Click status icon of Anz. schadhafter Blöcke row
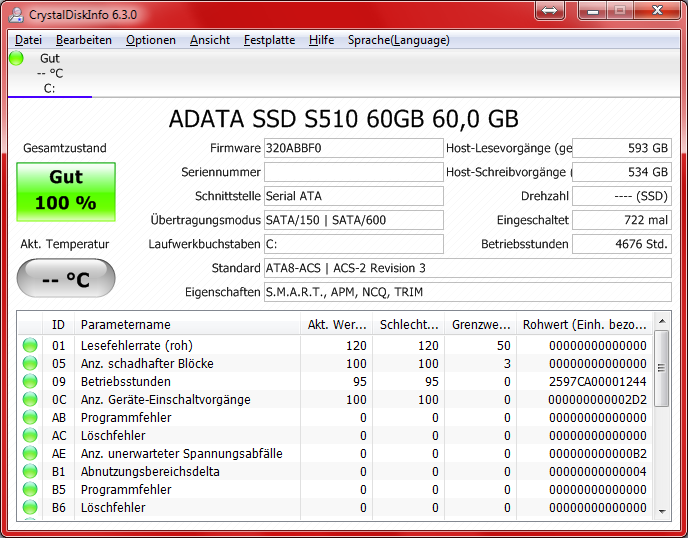 tap(30, 363)
